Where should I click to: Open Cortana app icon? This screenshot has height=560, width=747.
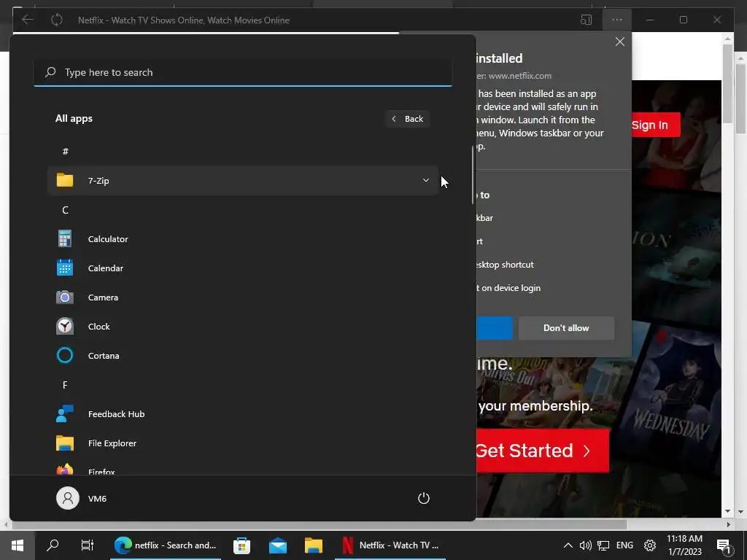[x=65, y=355]
